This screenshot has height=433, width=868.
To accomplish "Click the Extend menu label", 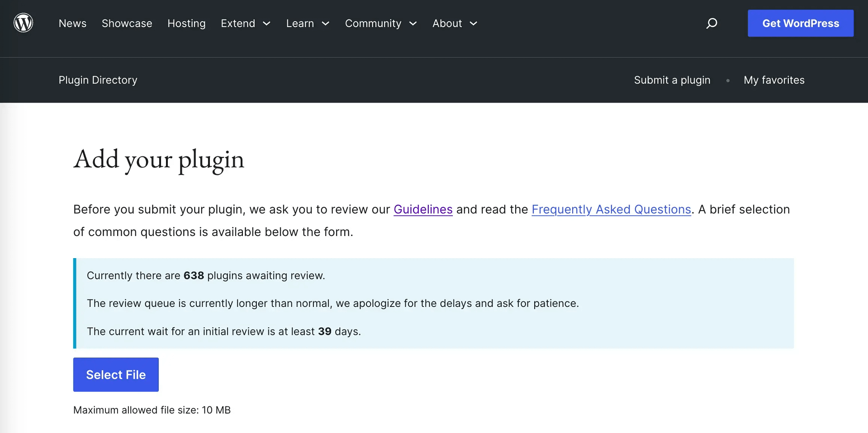I will 238,24.
